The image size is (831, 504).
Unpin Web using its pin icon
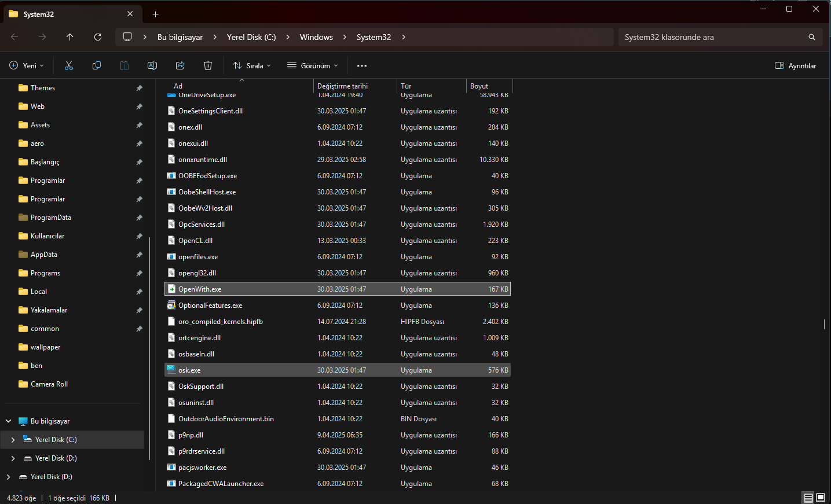coord(139,106)
